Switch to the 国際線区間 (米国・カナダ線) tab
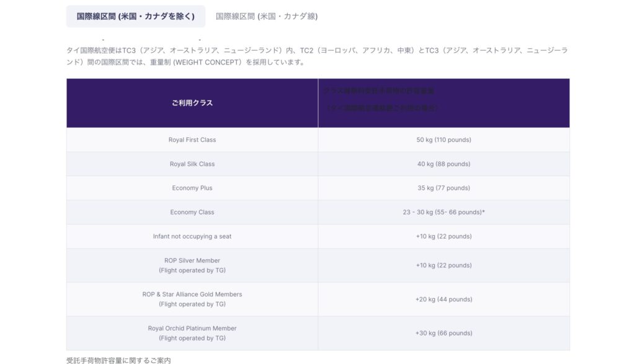This screenshot has width=635, height=364. click(267, 16)
